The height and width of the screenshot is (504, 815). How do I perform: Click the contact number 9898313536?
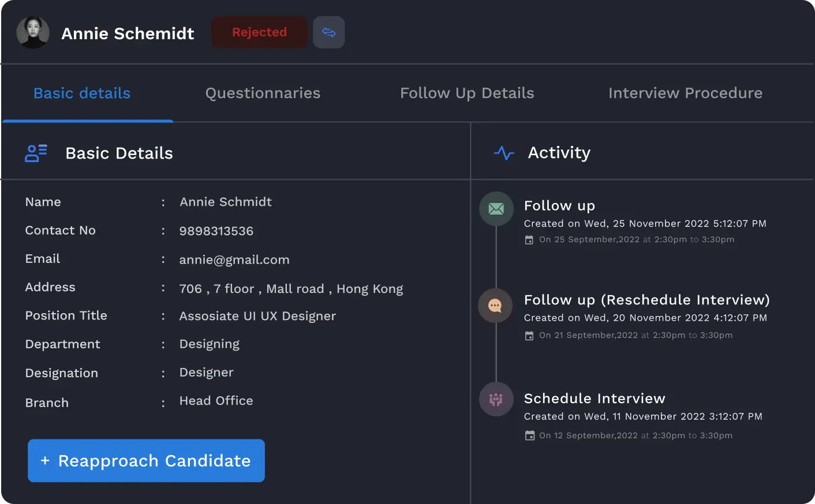216,231
